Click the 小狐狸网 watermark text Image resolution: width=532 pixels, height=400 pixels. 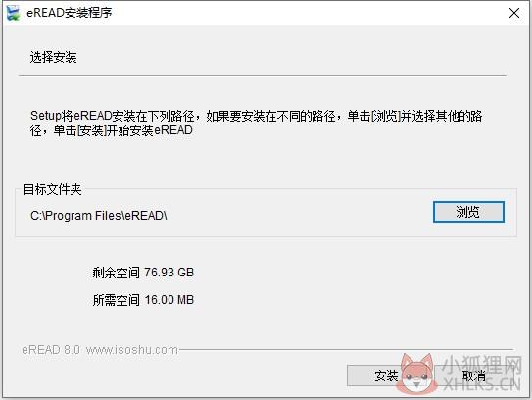(482, 365)
